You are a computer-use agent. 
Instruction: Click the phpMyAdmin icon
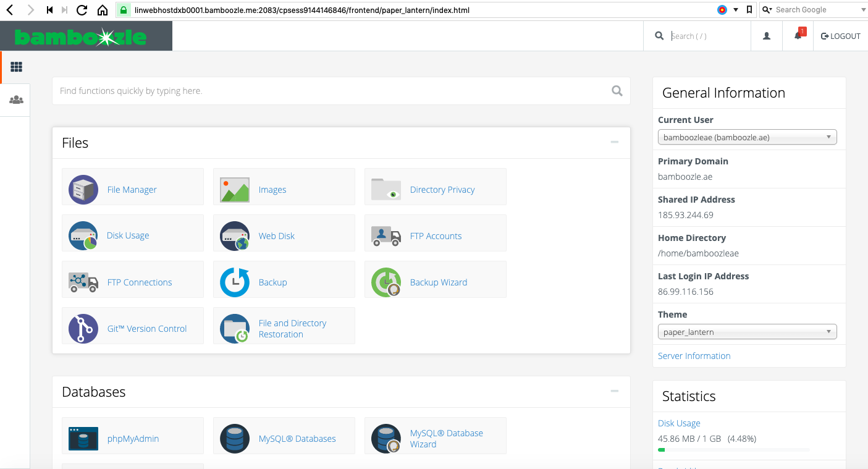click(x=83, y=439)
